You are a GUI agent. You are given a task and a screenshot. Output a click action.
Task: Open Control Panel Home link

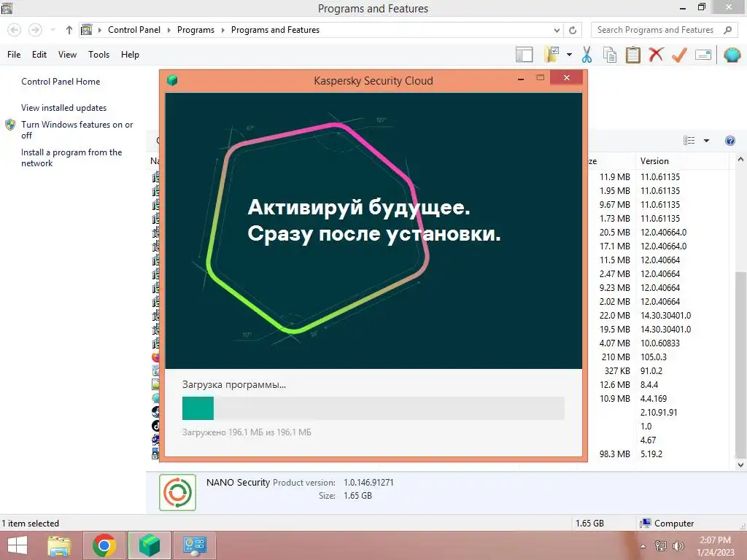point(61,82)
